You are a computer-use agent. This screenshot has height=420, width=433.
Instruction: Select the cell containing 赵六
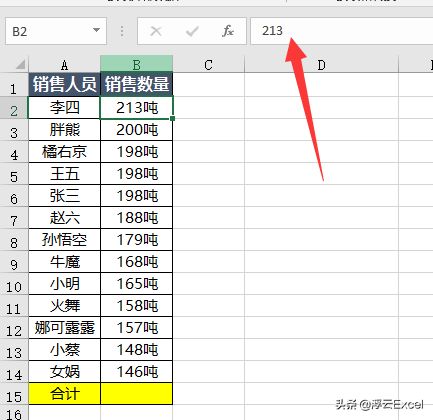click(x=64, y=218)
